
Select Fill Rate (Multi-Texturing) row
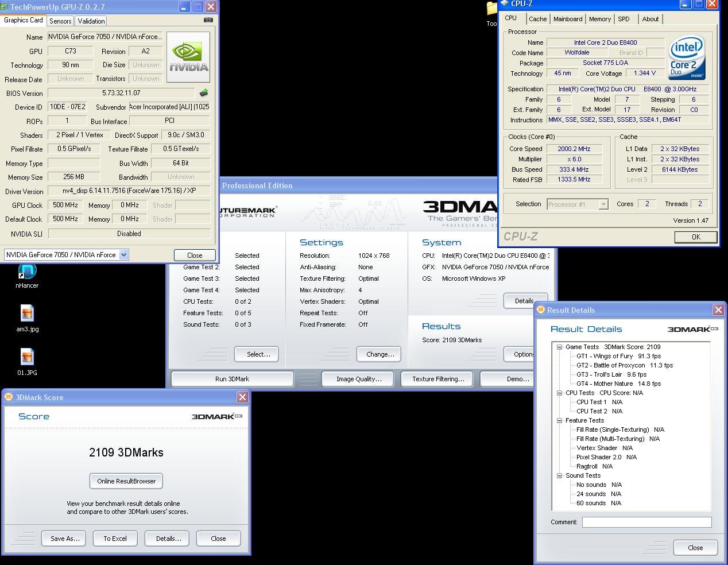click(x=618, y=439)
